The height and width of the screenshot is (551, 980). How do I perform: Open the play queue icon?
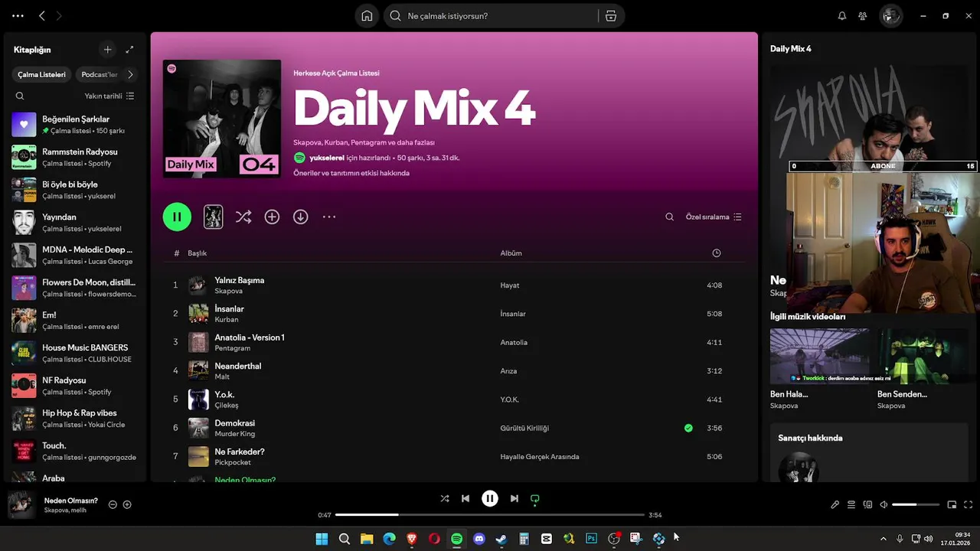pyautogui.click(x=851, y=504)
